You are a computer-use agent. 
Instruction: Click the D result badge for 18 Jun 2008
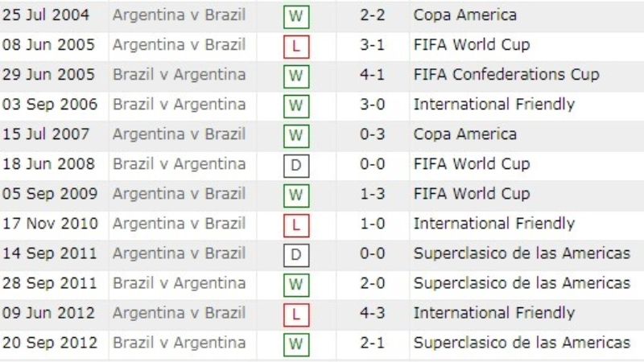296,166
